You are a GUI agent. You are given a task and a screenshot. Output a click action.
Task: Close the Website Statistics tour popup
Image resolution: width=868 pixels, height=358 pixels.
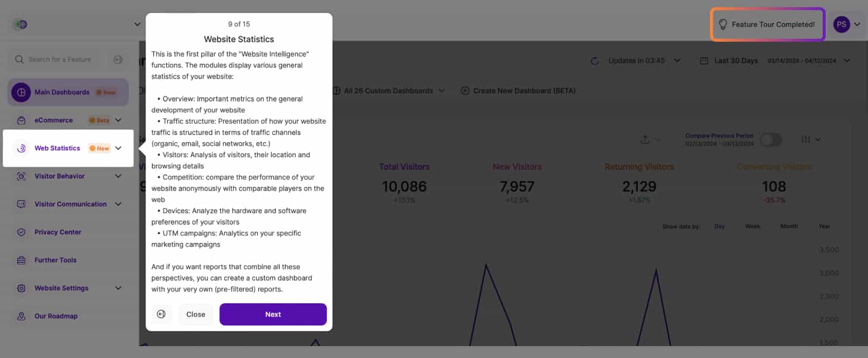point(196,315)
